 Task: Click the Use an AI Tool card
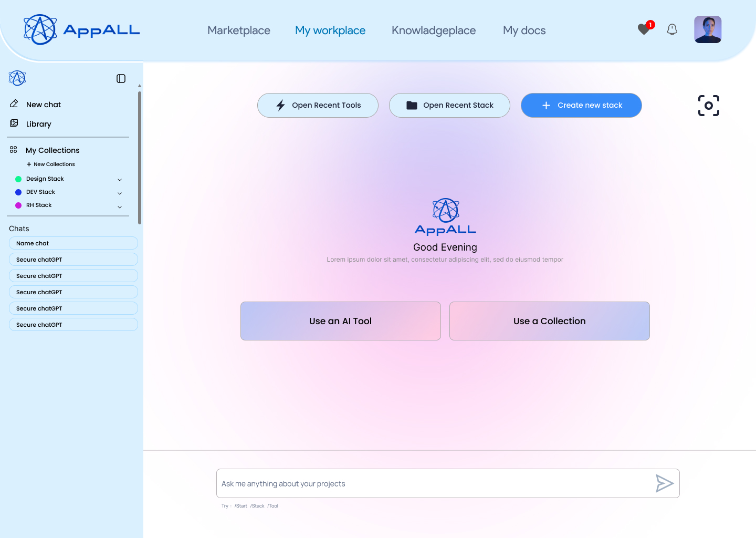tap(340, 321)
